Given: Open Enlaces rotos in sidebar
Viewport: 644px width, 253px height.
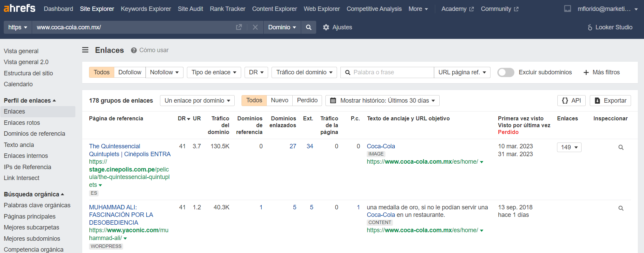Looking at the screenshot, I should coord(22,123).
